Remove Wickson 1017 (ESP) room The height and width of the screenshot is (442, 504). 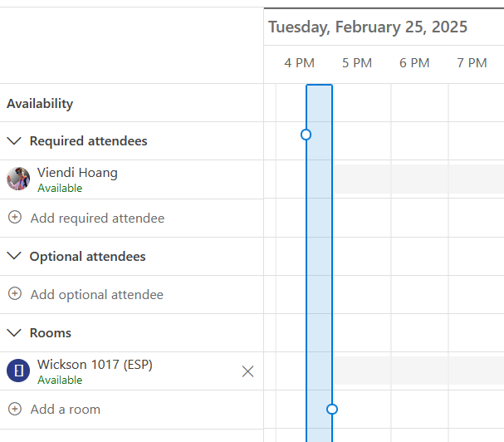(x=247, y=371)
